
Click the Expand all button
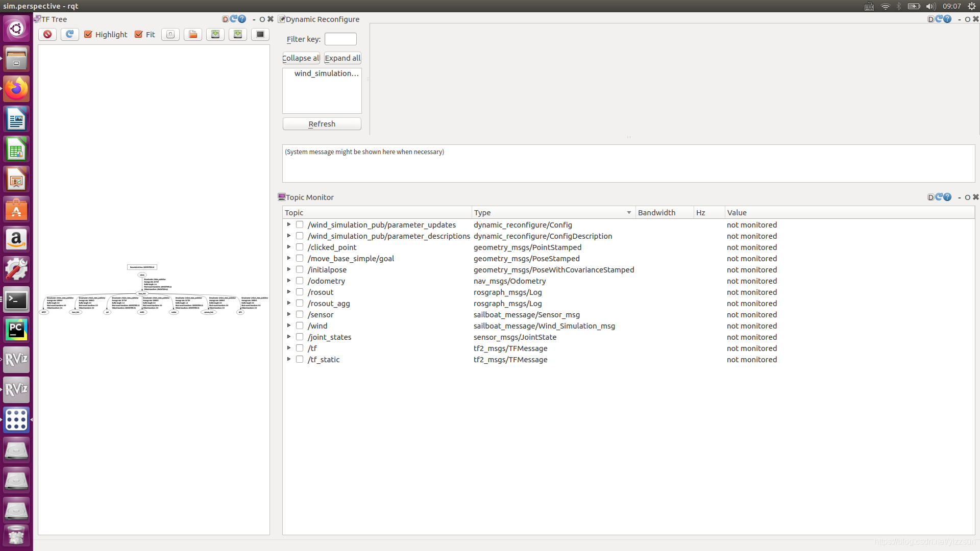pyautogui.click(x=342, y=58)
